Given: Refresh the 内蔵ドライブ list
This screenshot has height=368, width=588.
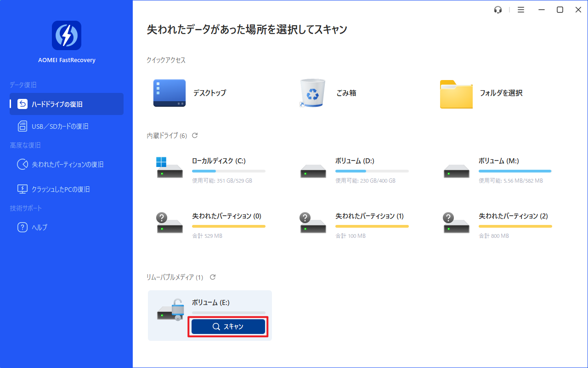Looking at the screenshot, I should 195,135.
